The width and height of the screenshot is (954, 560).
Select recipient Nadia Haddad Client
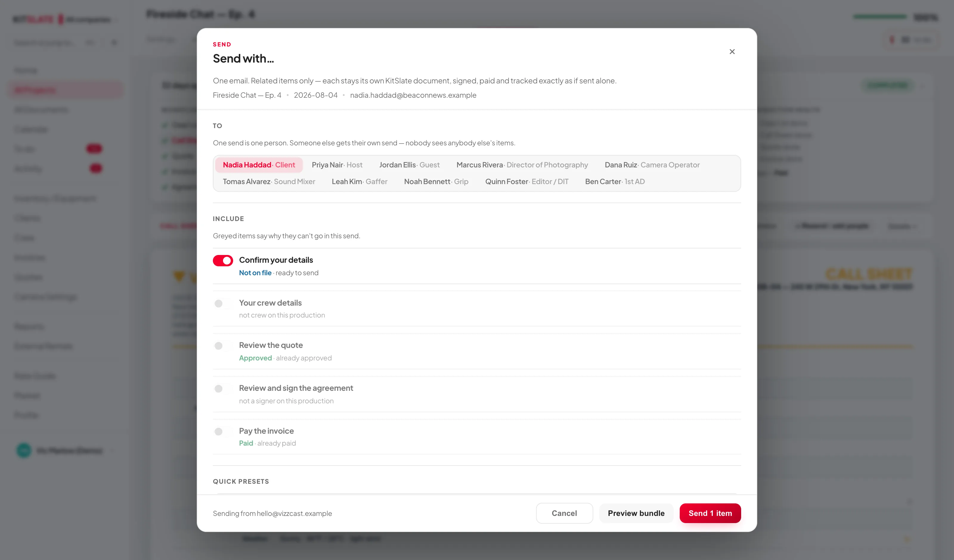coord(259,165)
